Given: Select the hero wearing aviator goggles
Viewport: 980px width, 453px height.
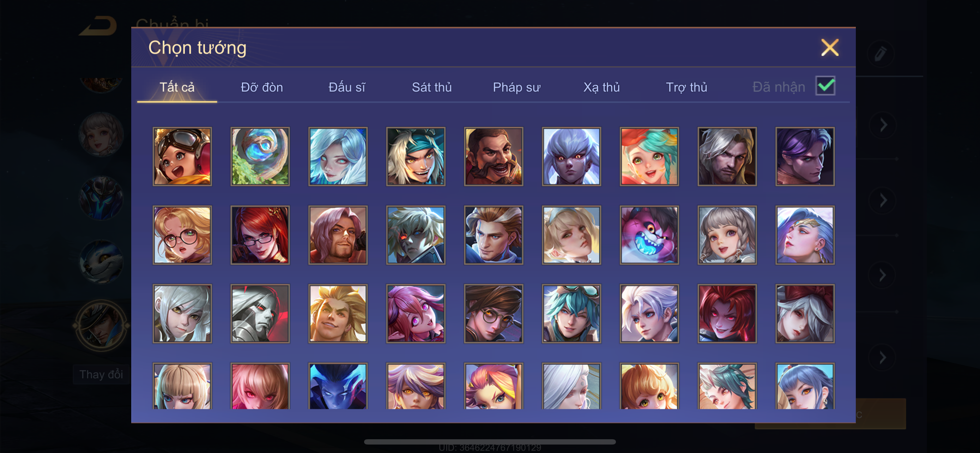Looking at the screenshot, I should [182, 156].
